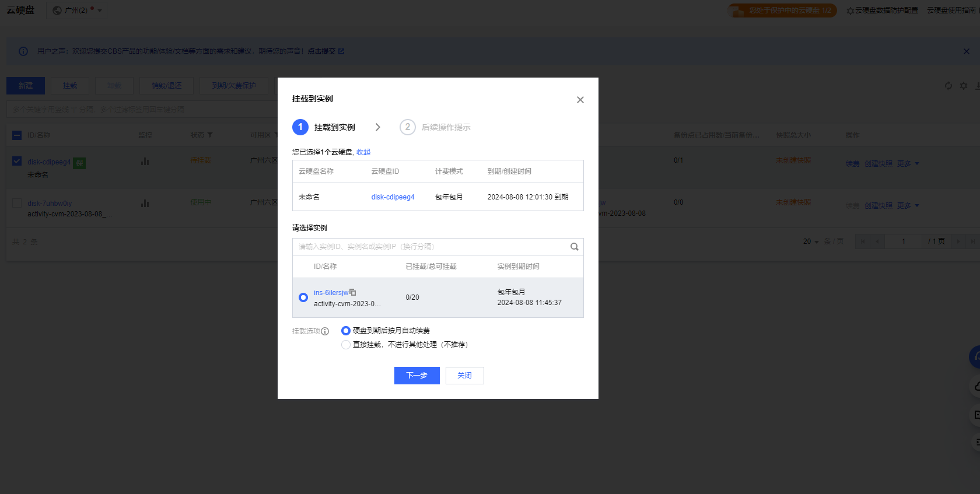Click the refresh icon above the disk table
Screen dimensions: 980x494
click(949, 86)
